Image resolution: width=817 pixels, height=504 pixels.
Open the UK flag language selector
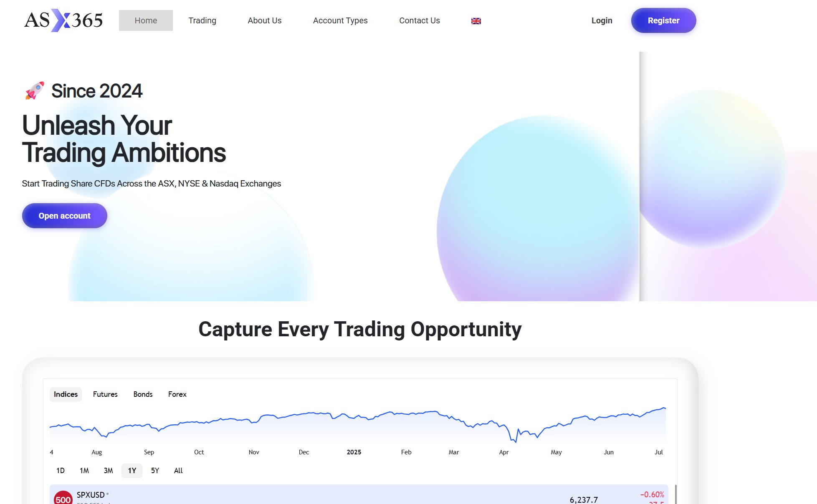point(476,21)
